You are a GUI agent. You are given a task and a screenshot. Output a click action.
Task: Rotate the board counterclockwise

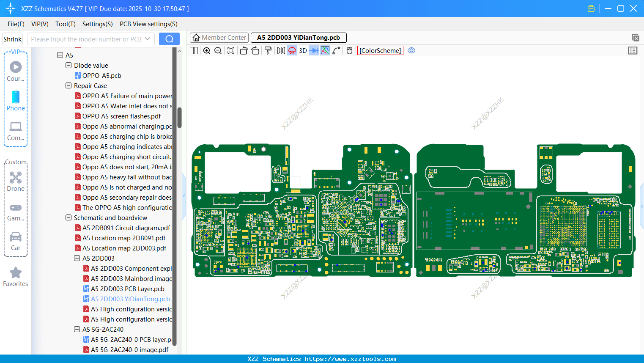tap(244, 51)
